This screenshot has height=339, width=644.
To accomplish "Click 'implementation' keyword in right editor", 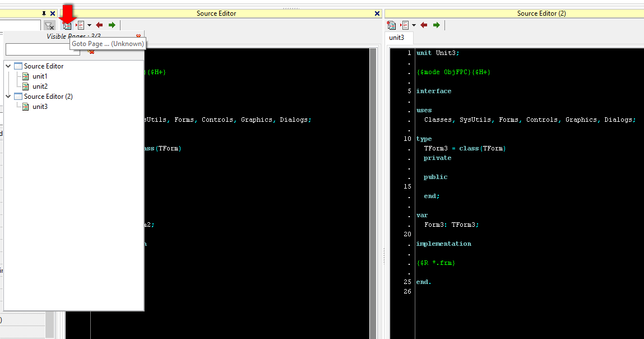I will coord(443,244).
